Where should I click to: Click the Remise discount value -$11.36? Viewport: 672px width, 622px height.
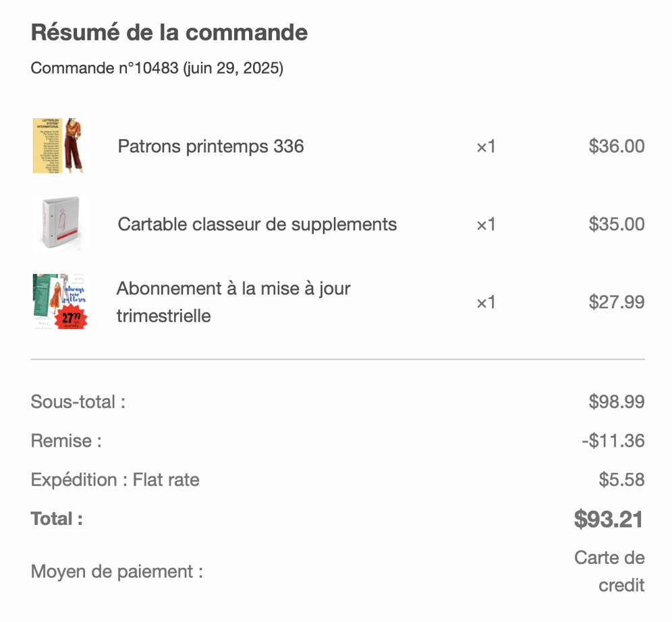tap(613, 441)
